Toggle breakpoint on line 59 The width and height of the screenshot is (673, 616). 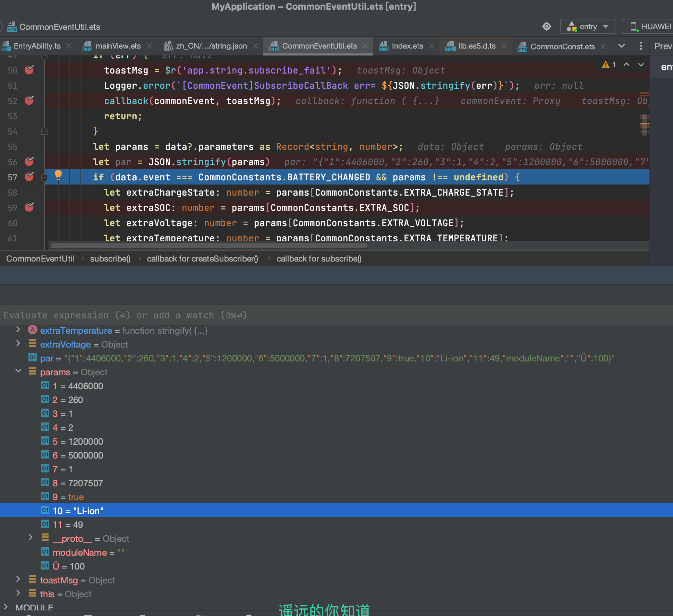tap(29, 207)
